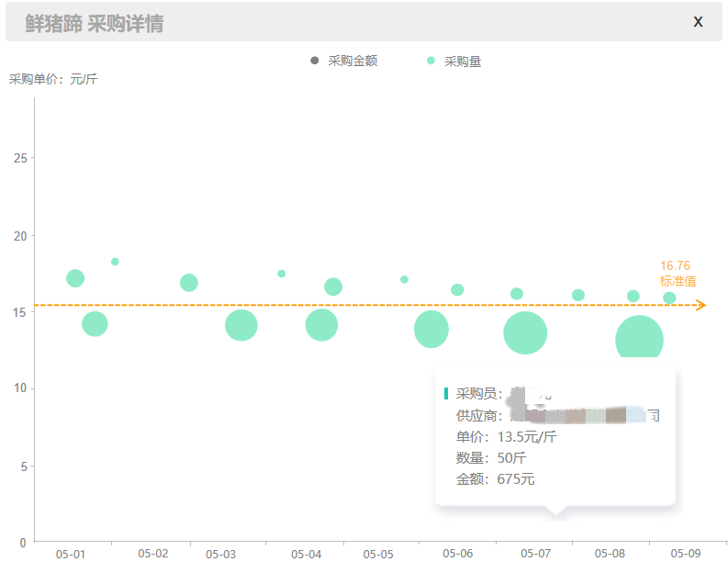728x573 pixels.
Task: Click the 采购单价: 元/斤 axis title
Action: (53, 79)
